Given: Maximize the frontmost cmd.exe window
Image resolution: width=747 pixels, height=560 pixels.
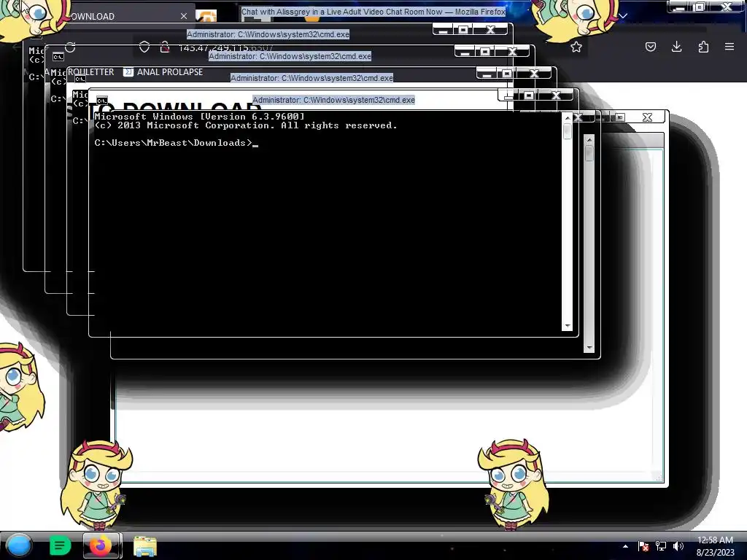Looking at the screenshot, I should click(528, 96).
